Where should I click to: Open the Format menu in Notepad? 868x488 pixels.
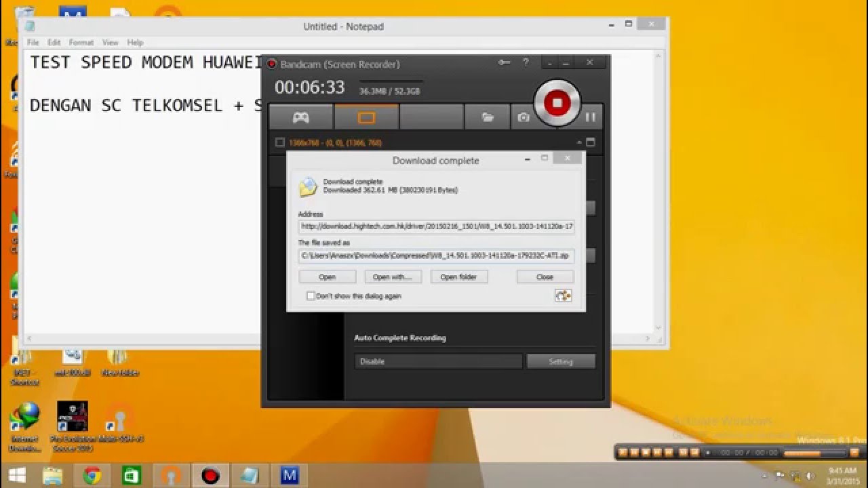(81, 42)
